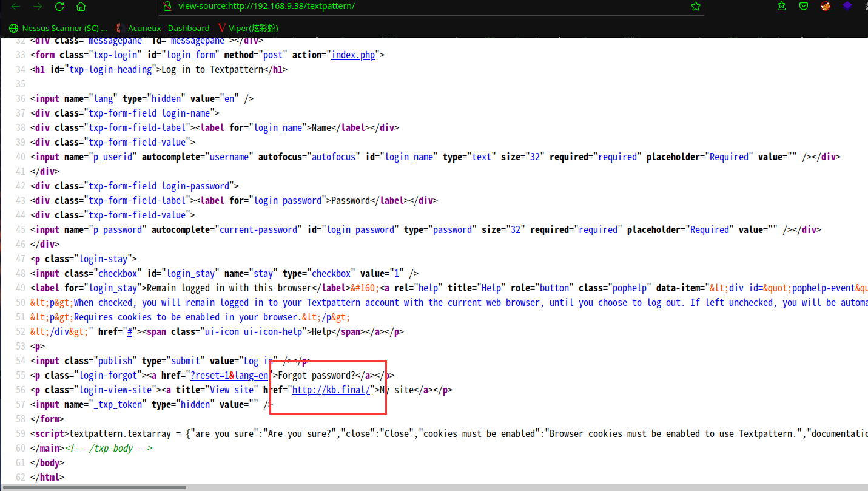Click the "txp-form-field login-name" class value

pyautogui.click(x=149, y=113)
